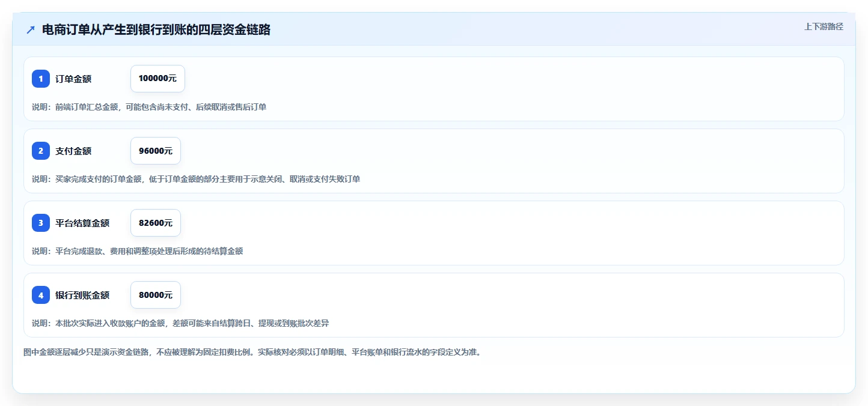This screenshot has width=868, height=406.
Task: Click the description starting 说明：本批次实际进入收款账户
Action: pos(180,323)
